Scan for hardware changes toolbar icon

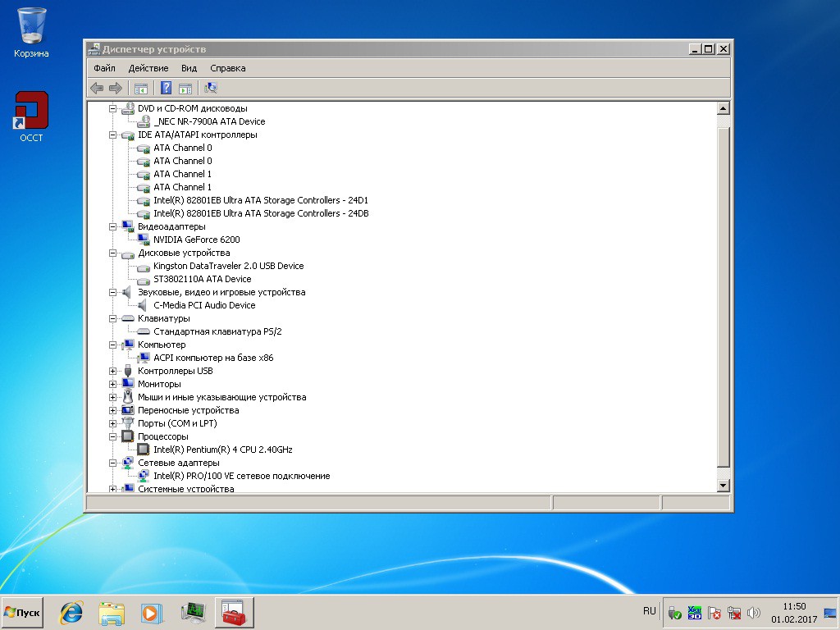click(x=211, y=88)
